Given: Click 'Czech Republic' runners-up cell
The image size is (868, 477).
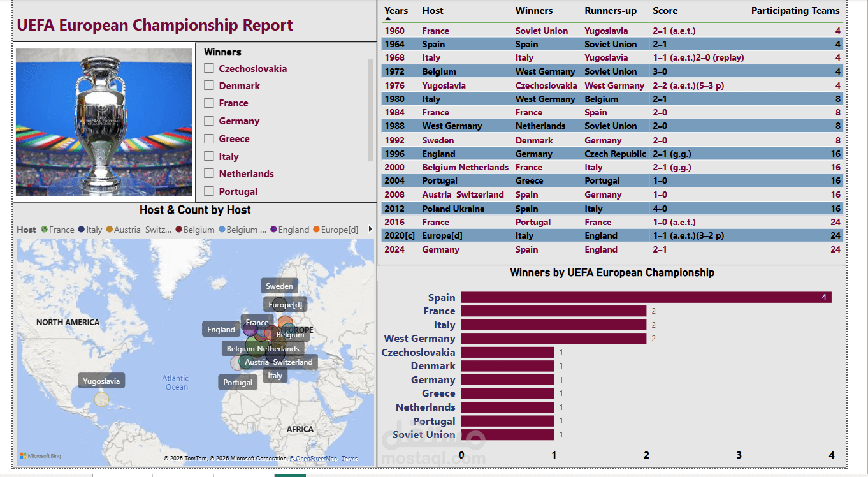Looking at the screenshot, I should (615, 154).
